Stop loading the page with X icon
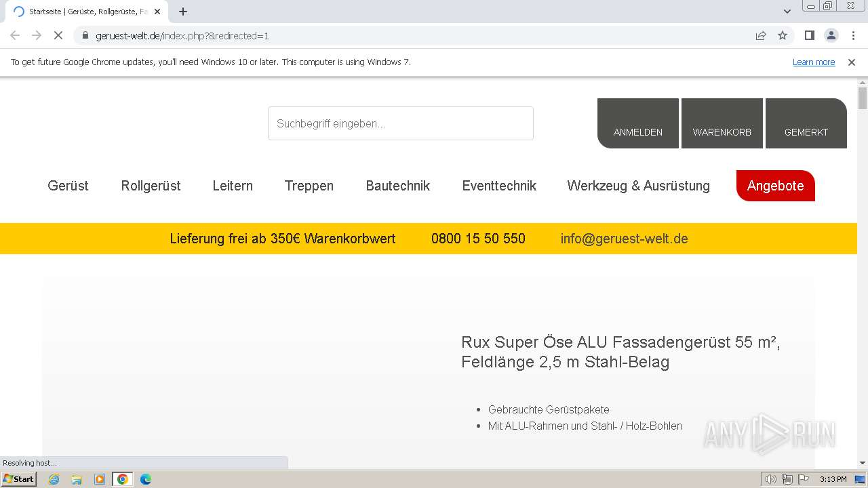Image resolution: width=868 pixels, height=488 pixels. tap(58, 36)
